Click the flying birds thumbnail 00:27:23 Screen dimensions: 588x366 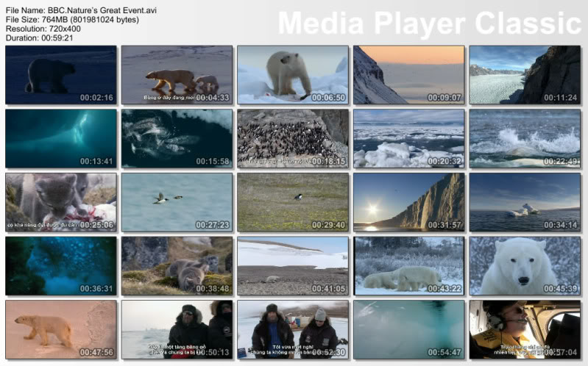click(177, 202)
